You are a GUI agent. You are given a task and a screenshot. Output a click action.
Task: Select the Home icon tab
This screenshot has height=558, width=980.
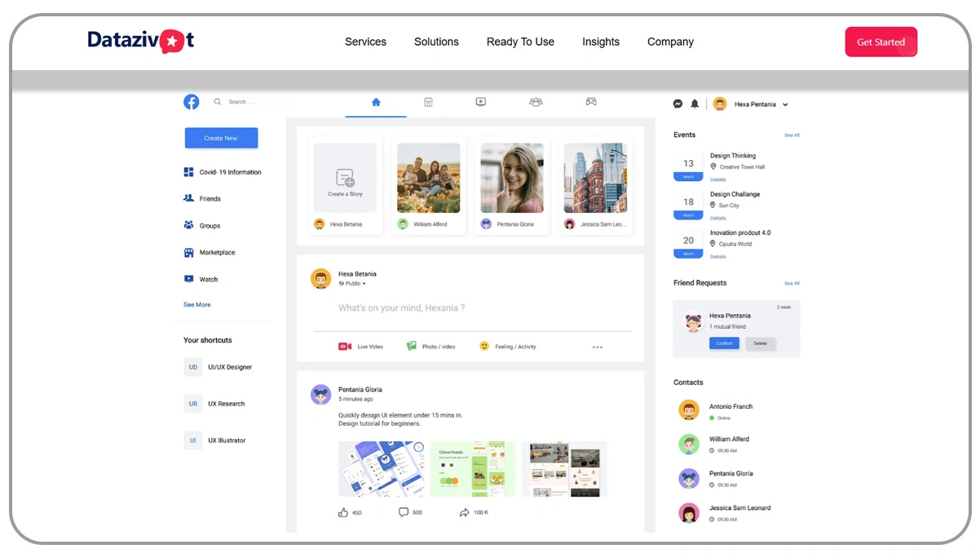[376, 102]
